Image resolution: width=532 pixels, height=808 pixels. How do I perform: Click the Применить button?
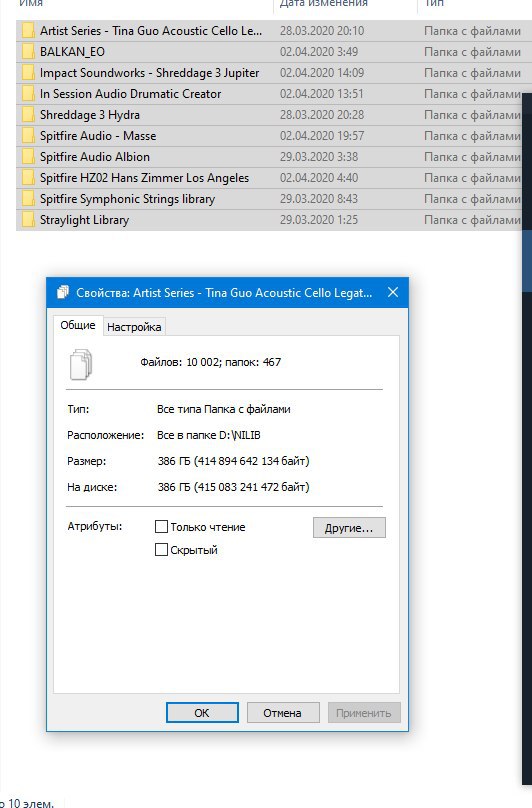(x=364, y=713)
